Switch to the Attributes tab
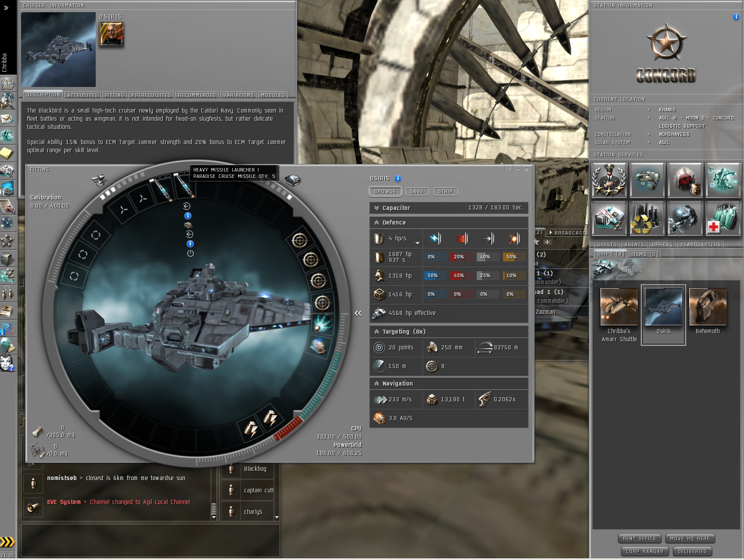The image size is (744, 560). [x=82, y=95]
